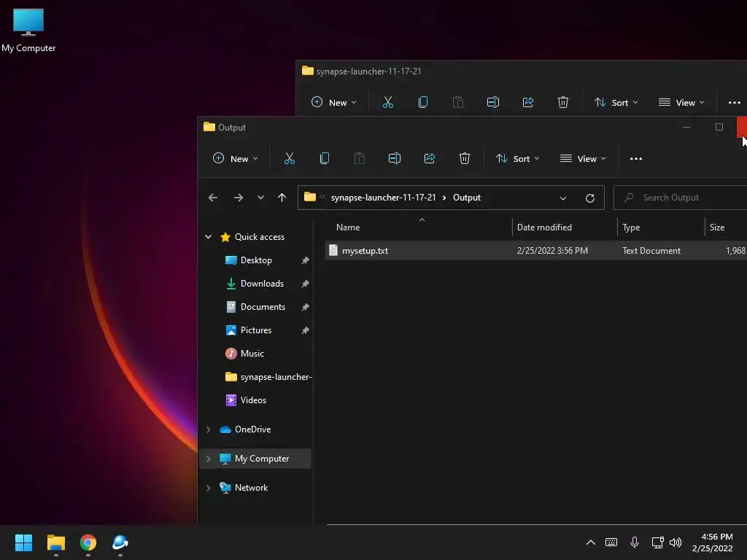747x560 pixels.
Task: Click Share icon in synapse-launcher window toolbar
Action: pyautogui.click(x=528, y=102)
